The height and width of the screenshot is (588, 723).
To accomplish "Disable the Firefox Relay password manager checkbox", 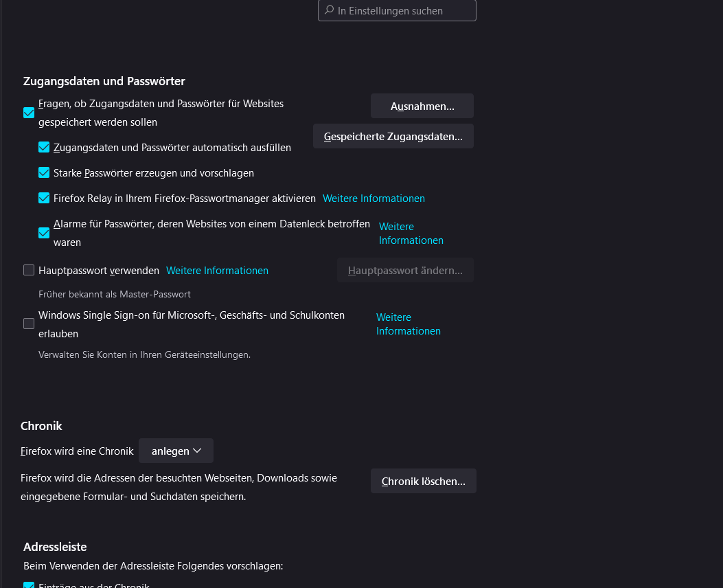I will tap(44, 198).
